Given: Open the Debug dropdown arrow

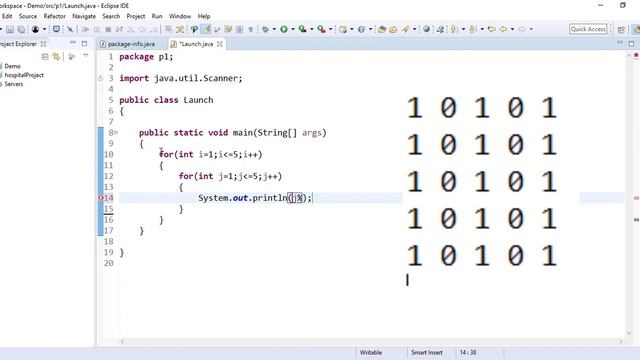Looking at the screenshot, I should point(274,29).
